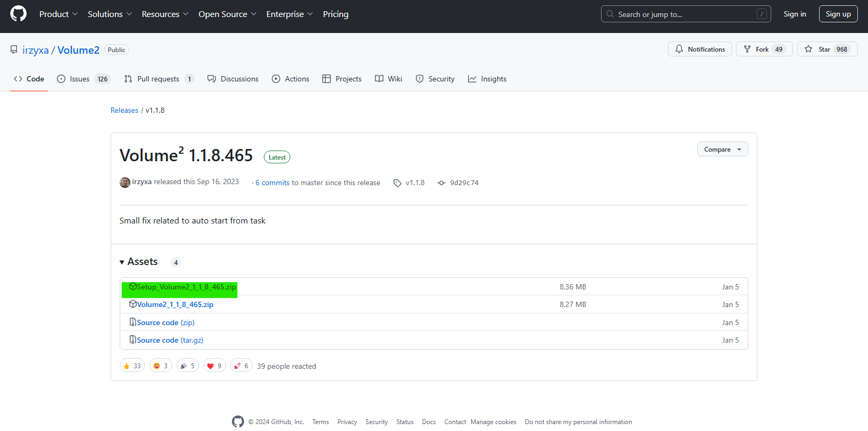Open the Product dropdown menu
This screenshot has width=868, height=431.
coord(59,14)
